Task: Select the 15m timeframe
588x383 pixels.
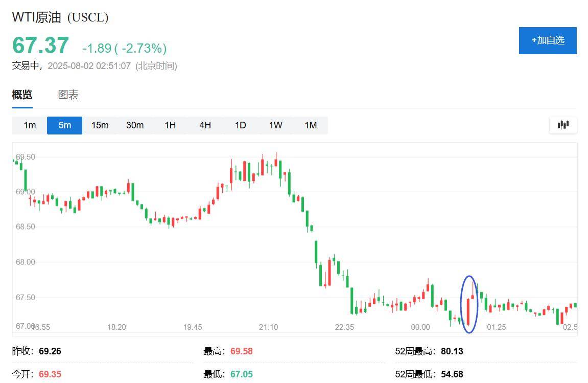Action: pos(100,125)
